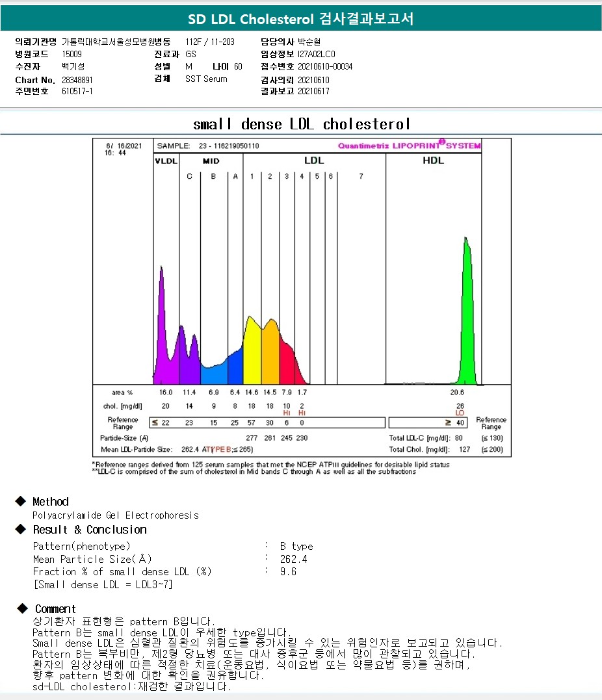Click the footnote starting "**LDL-C is comprised"
The image size is (602, 700).
254,471
